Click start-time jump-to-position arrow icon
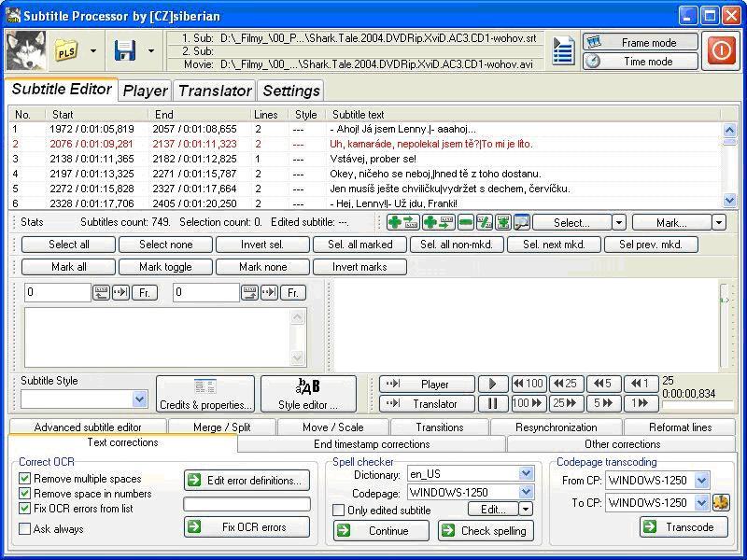The width and height of the screenshot is (747, 560). pos(120,292)
